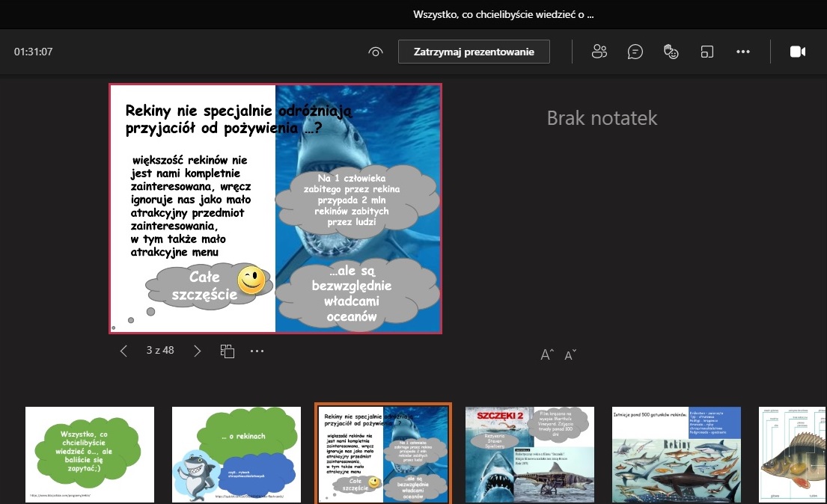The height and width of the screenshot is (504, 827).
Task: Select the first slide thumbnail with green cloud
Action: coord(90,454)
